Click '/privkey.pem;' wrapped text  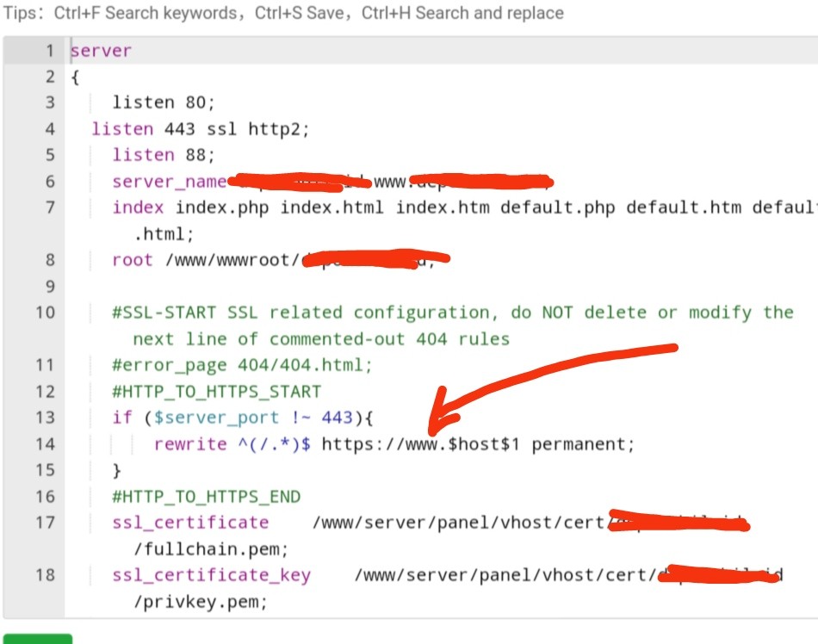201,602
